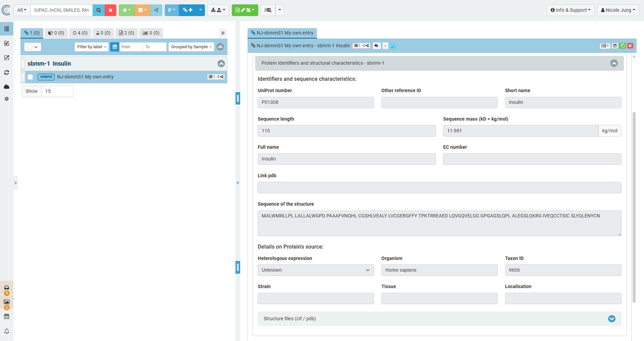Open the Grouped by Sample dropdown

click(x=191, y=47)
